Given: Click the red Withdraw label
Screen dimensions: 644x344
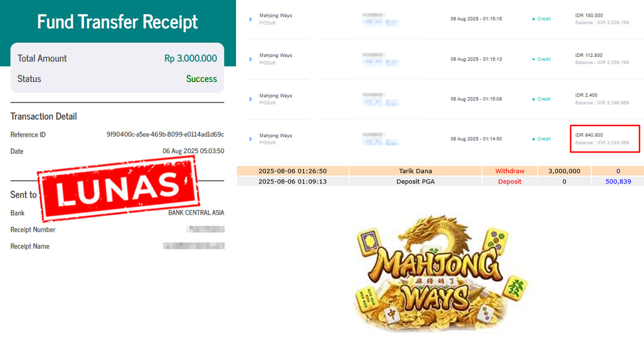Looking at the screenshot, I should tap(510, 171).
